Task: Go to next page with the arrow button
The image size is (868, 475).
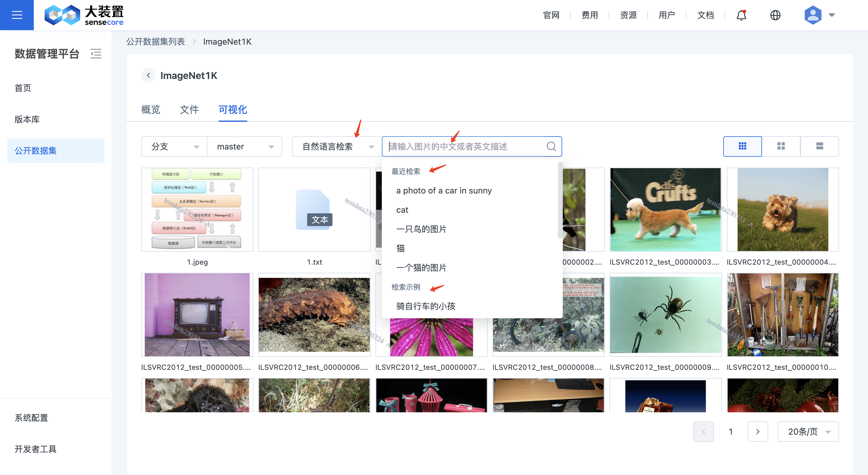Action: pos(758,431)
